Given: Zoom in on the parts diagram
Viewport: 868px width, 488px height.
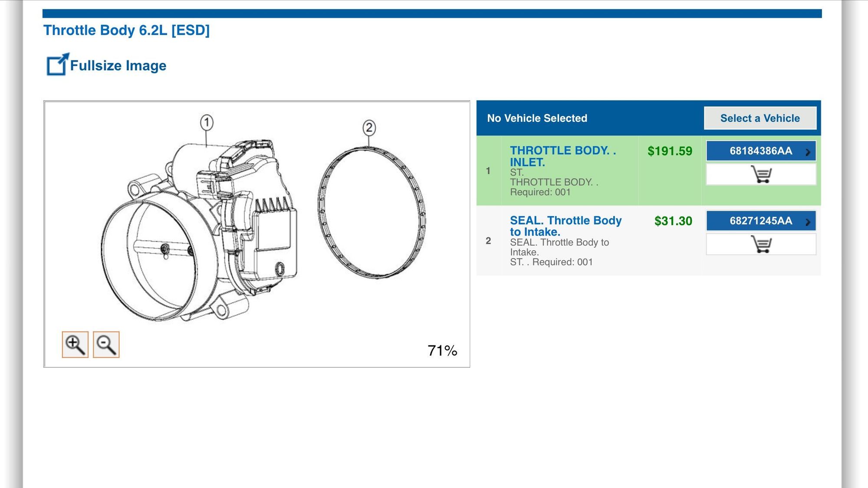Looking at the screenshot, I should tap(75, 345).
